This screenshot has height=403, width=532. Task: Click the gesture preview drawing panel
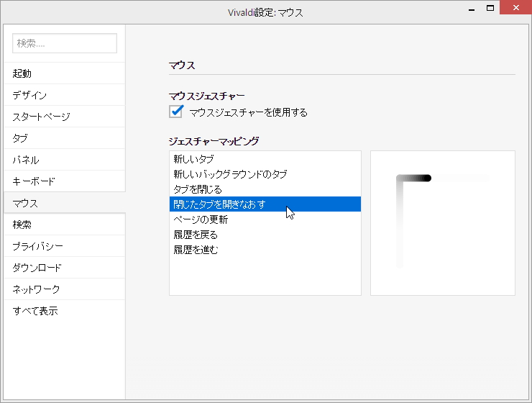coord(443,223)
